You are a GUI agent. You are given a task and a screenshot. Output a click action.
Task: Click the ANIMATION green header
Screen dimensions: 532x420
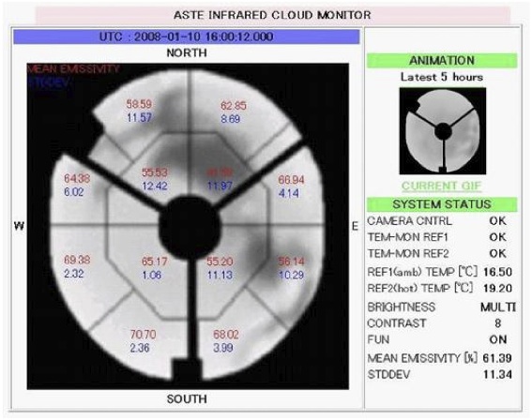pos(442,61)
